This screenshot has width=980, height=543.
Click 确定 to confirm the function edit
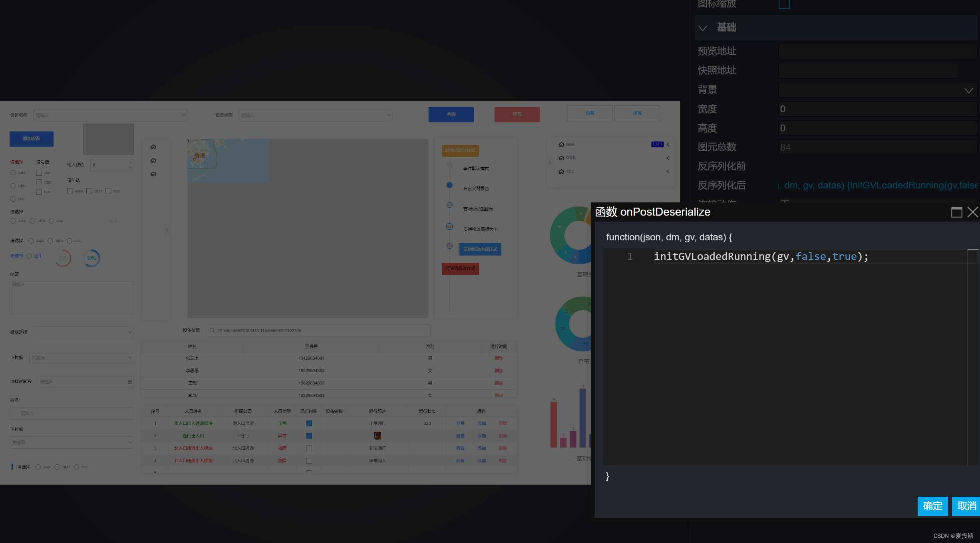click(x=932, y=506)
